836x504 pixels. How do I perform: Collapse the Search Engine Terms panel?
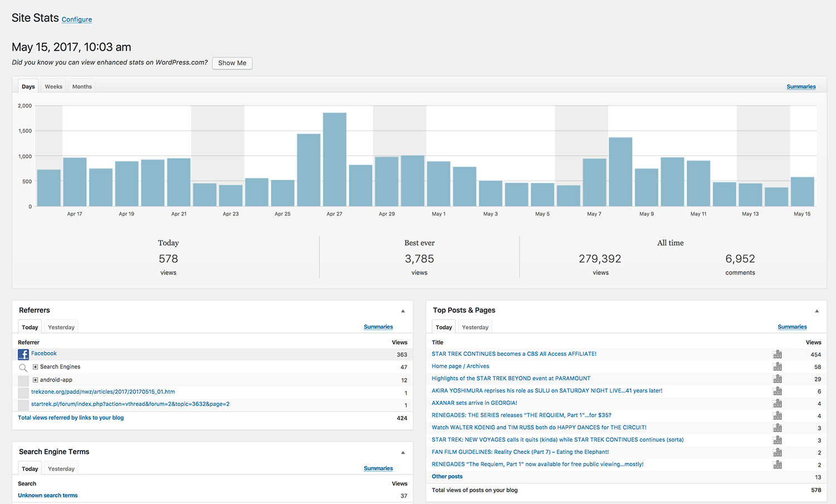[x=403, y=453]
